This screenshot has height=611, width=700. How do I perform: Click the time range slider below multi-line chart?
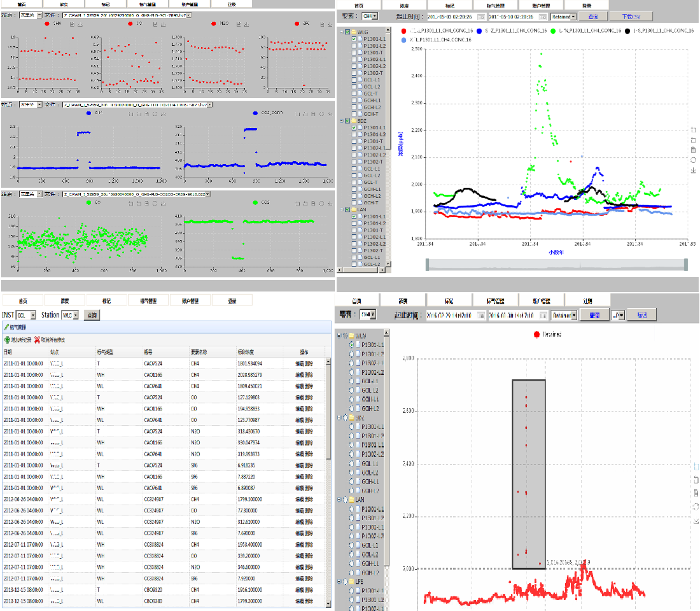[x=557, y=265]
